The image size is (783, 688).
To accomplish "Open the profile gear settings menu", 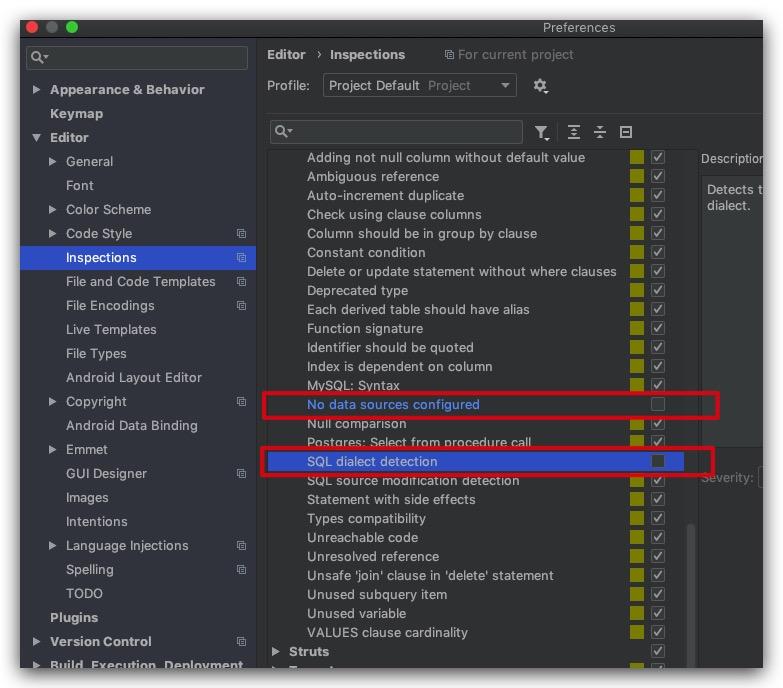I will [x=540, y=86].
